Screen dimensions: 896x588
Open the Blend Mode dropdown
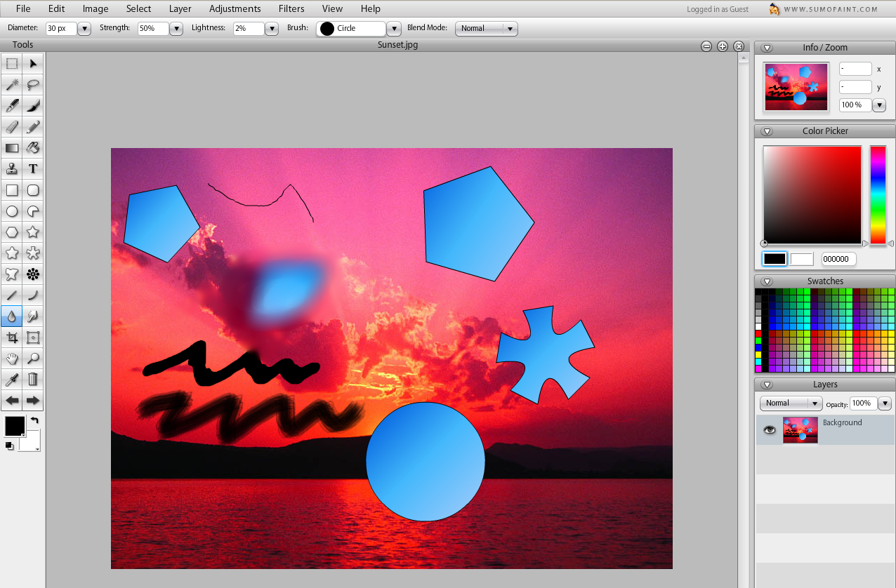510,28
